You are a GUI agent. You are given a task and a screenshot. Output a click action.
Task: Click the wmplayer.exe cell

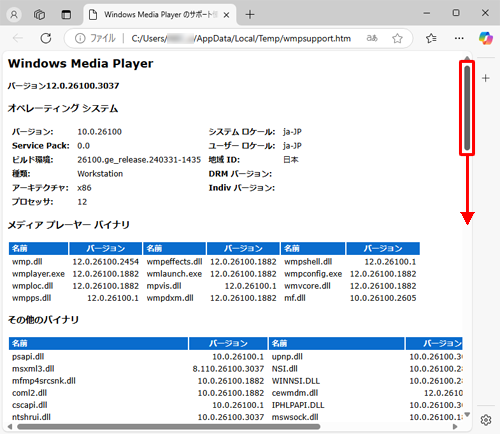[x=38, y=274]
